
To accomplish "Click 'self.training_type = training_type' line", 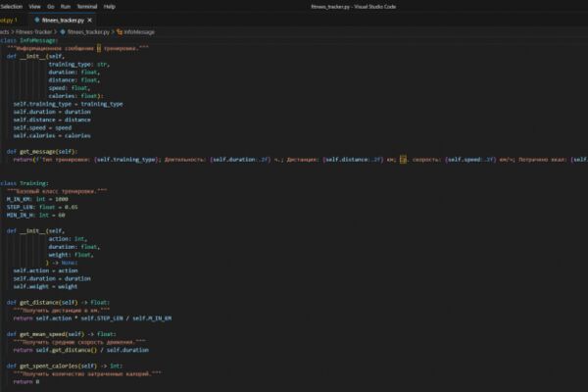I will coord(68,104).
